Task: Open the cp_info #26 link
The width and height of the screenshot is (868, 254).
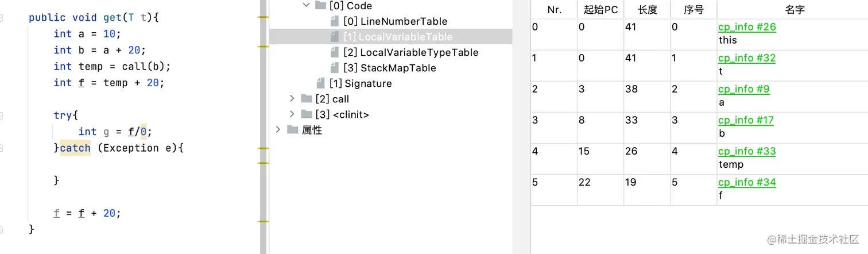Action: click(x=747, y=27)
